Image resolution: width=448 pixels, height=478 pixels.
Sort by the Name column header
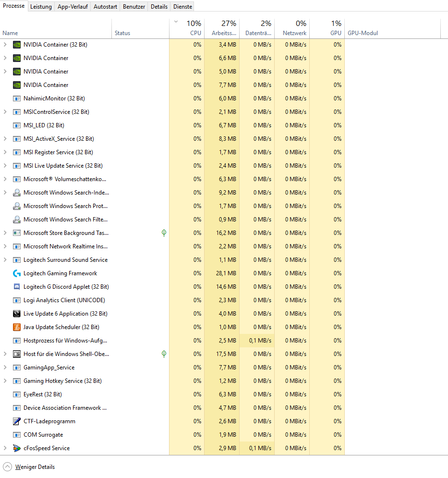(x=56, y=28)
